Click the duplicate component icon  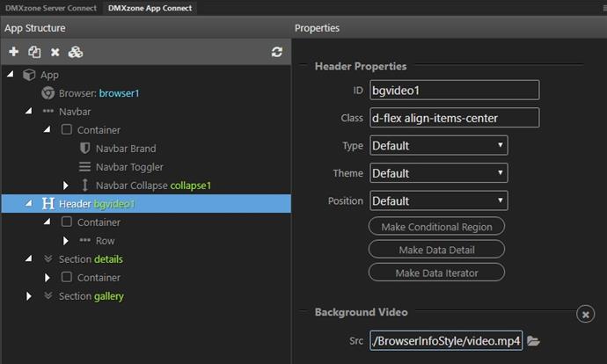[x=34, y=52]
